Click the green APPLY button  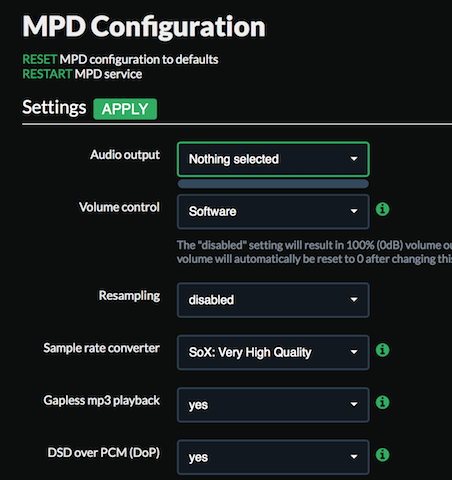125,109
